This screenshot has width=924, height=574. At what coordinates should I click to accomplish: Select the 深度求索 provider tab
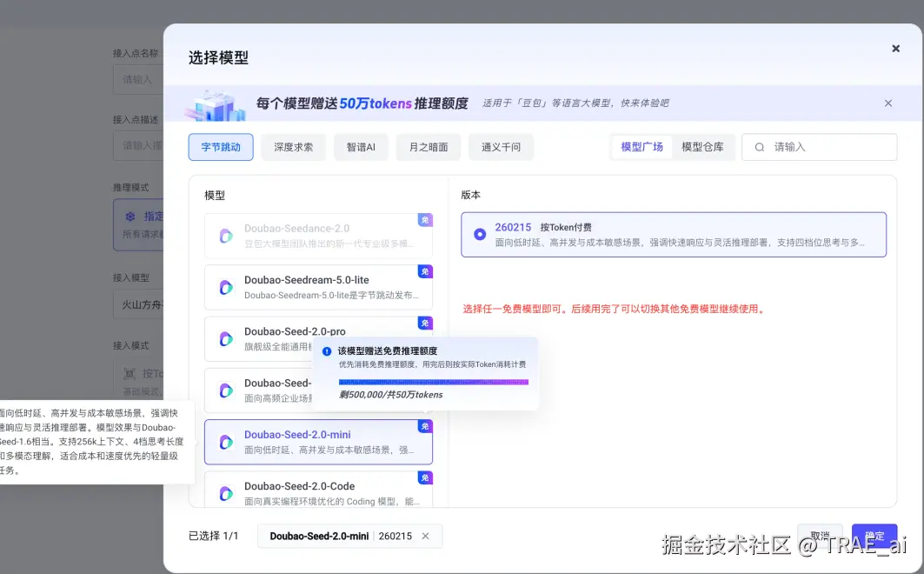[293, 147]
